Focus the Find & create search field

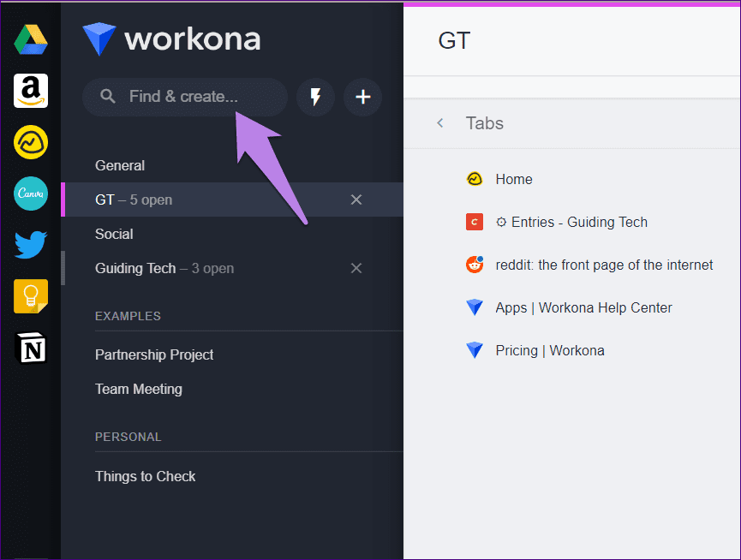(x=185, y=97)
